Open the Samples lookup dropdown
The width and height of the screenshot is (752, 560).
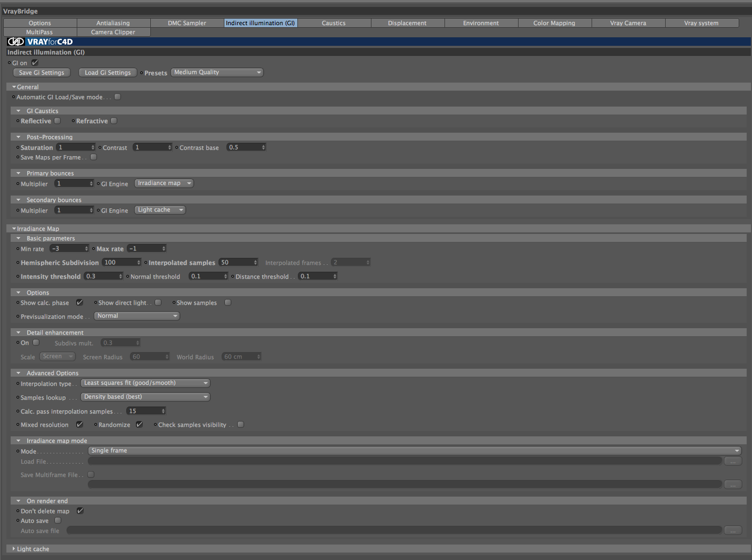tap(145, 397)
